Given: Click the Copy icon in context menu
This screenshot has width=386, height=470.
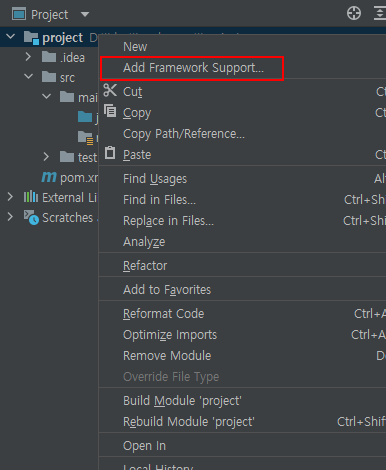Looking at the screenshot, I should (110, 111).
